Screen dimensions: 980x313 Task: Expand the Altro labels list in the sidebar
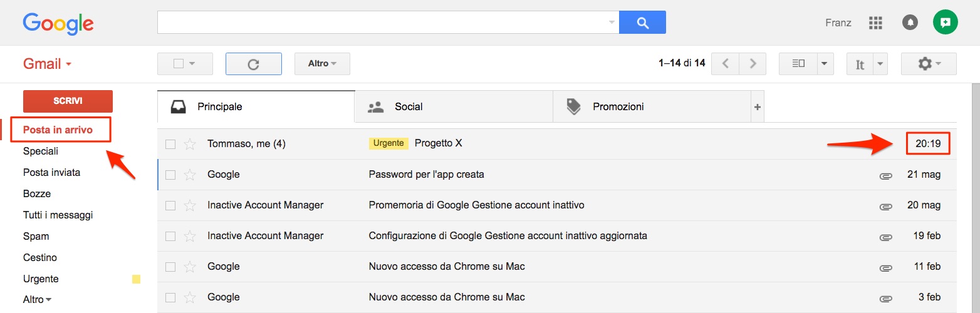[x=37, y=300]
